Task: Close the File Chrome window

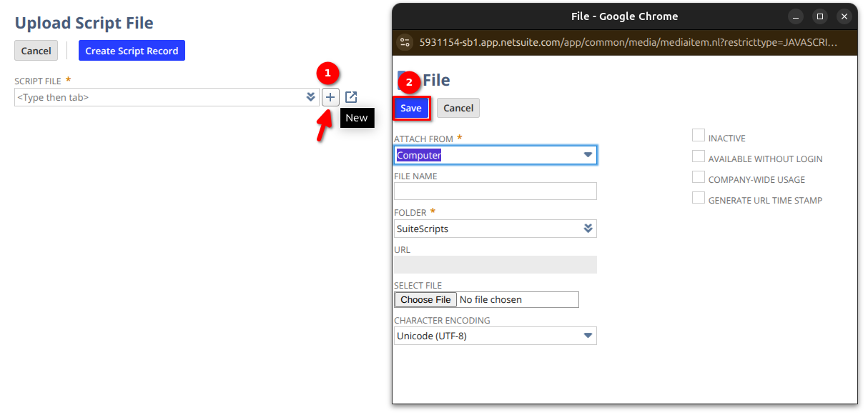Action: [x=845, y=16]
